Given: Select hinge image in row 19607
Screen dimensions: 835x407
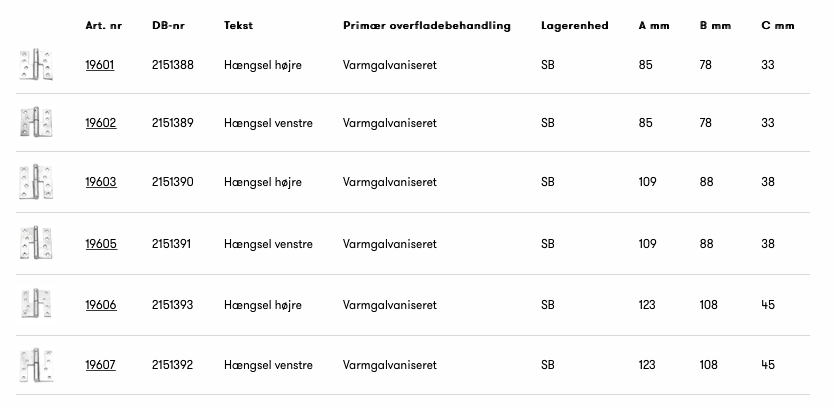Looking at the screenshot, I should 37,365.
